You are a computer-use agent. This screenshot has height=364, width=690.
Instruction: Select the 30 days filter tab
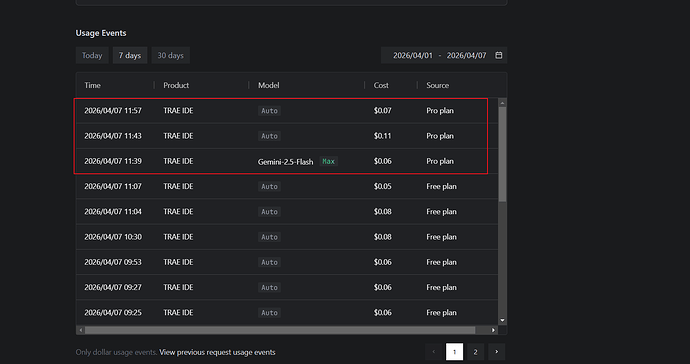170,55
